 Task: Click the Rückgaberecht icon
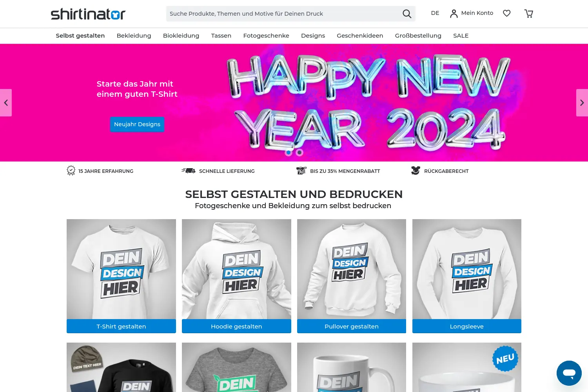click(x=416, y=171)
